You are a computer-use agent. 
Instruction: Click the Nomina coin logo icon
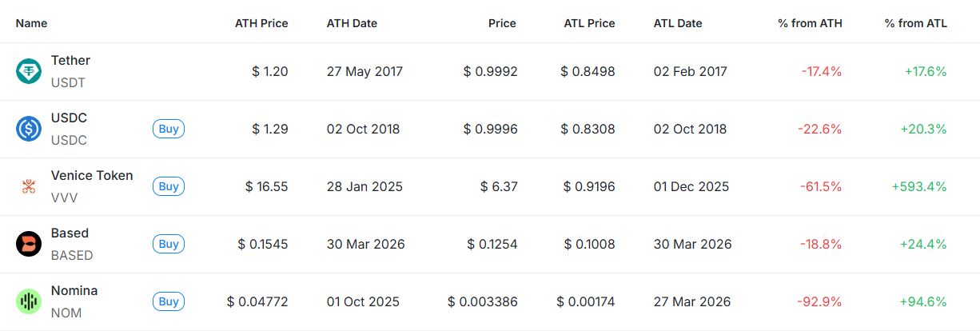click(29, 301)
